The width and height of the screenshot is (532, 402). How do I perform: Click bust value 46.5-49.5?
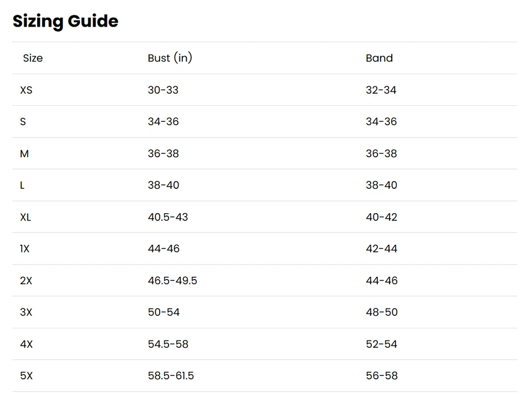(x=172, y=281)
